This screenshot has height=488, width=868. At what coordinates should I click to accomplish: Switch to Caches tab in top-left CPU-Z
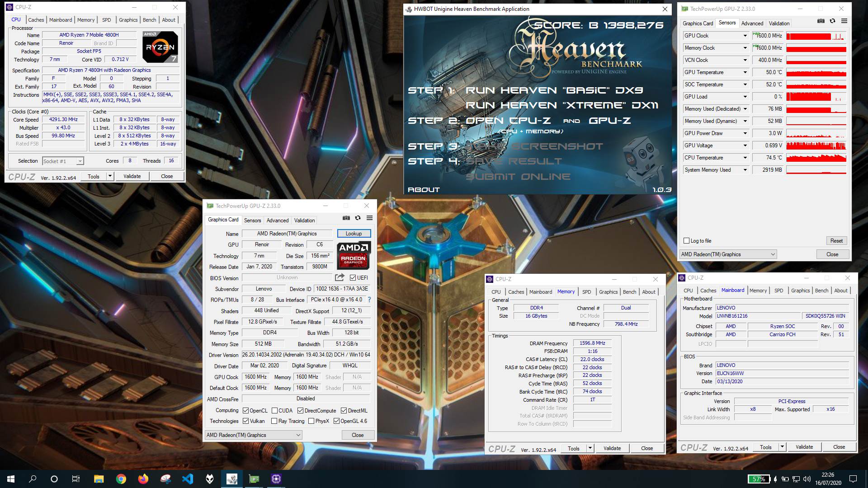pyautogui.click(x=36, y=20)
